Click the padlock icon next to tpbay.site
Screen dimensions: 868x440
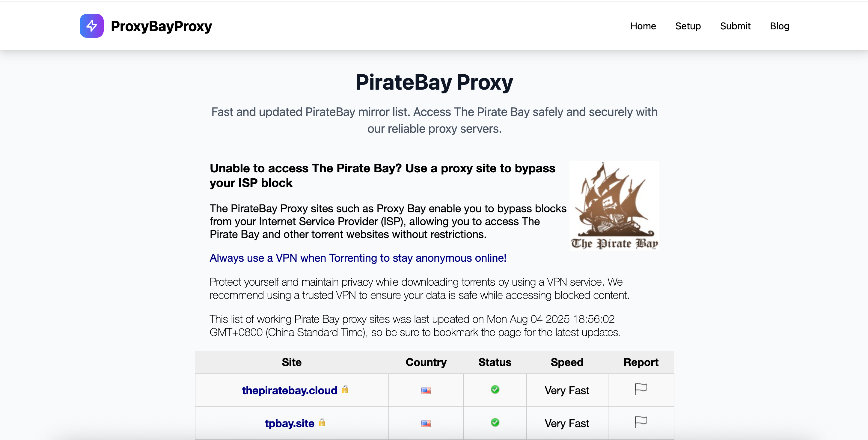click(322, 422)
